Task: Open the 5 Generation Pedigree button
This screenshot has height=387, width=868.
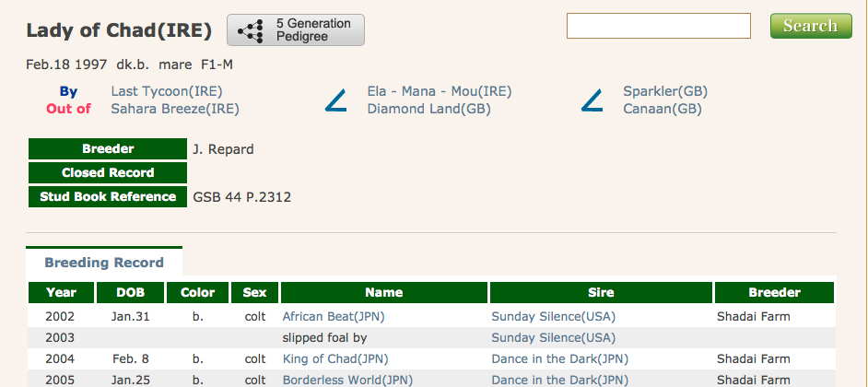Action: 295,30
